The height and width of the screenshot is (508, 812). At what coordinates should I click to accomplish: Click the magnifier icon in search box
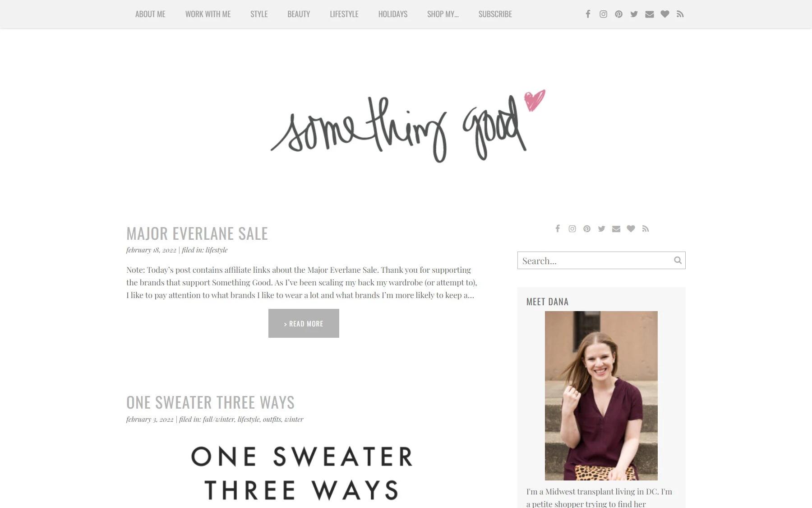[678, 260]
